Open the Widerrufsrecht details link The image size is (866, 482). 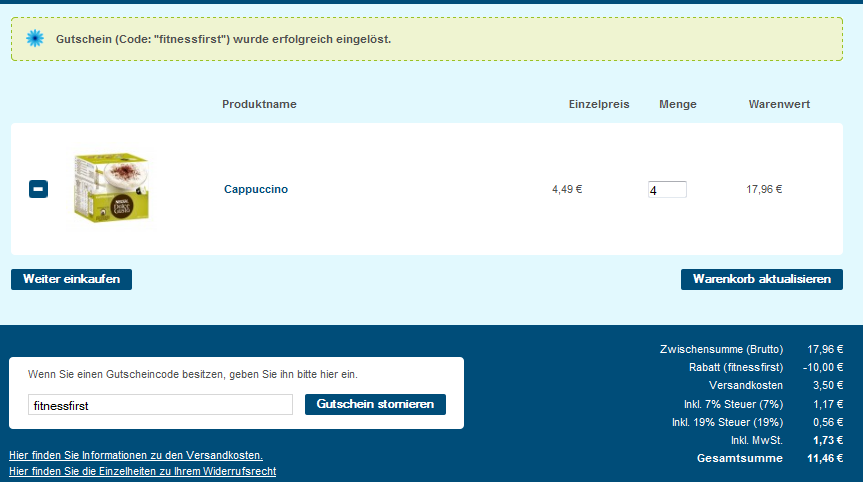click(142, 471)
